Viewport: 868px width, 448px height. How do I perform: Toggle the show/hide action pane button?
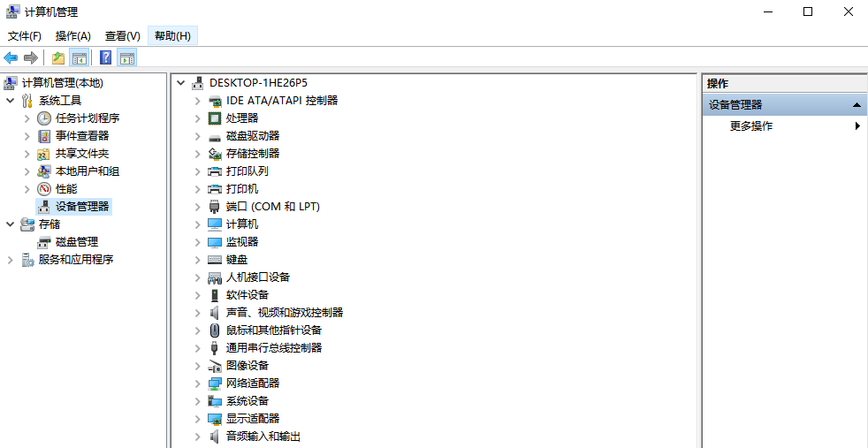coord(126,58)
